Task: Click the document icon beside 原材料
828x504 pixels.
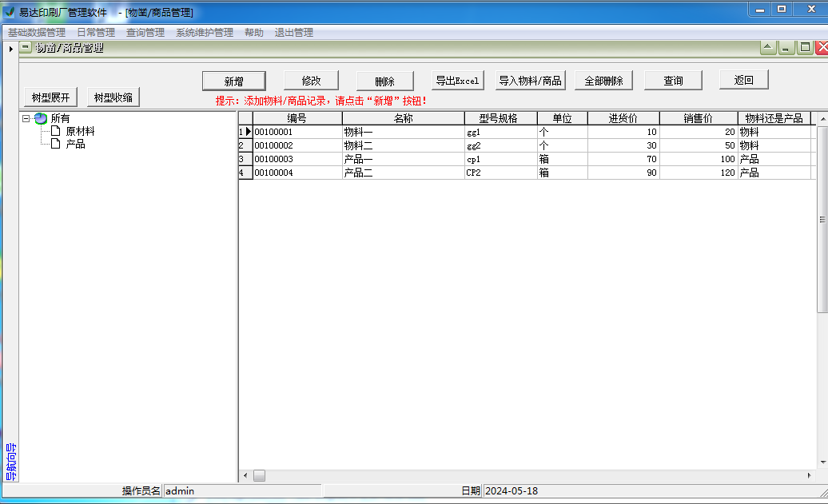Action: coord(55,131)
